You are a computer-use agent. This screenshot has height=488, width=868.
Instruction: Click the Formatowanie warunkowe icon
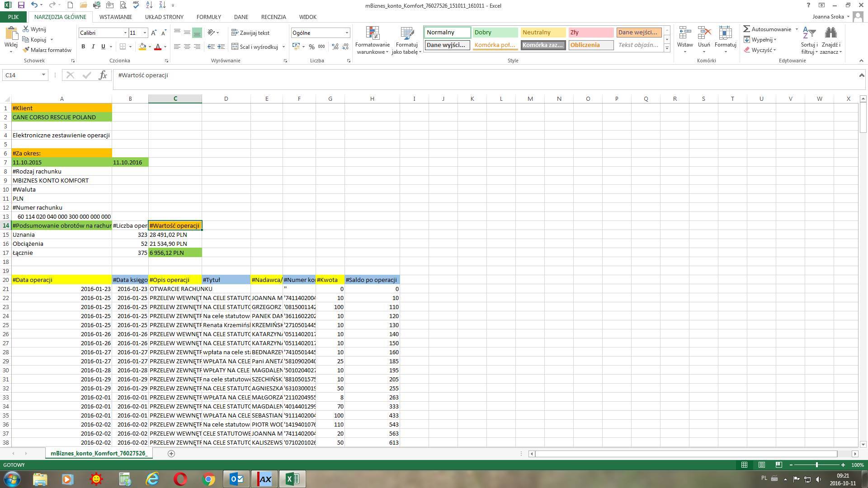pyautogui.click(x=372, y=34)
